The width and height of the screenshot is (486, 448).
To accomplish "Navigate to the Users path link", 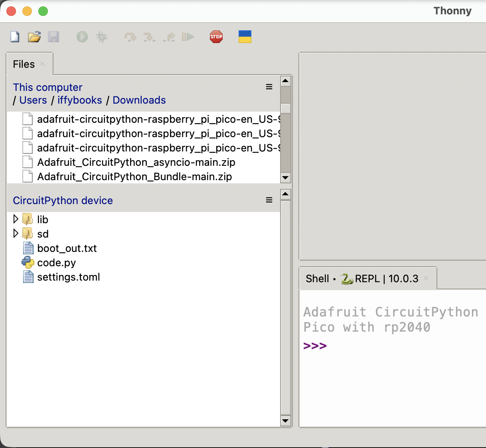I will coord(33,100).
